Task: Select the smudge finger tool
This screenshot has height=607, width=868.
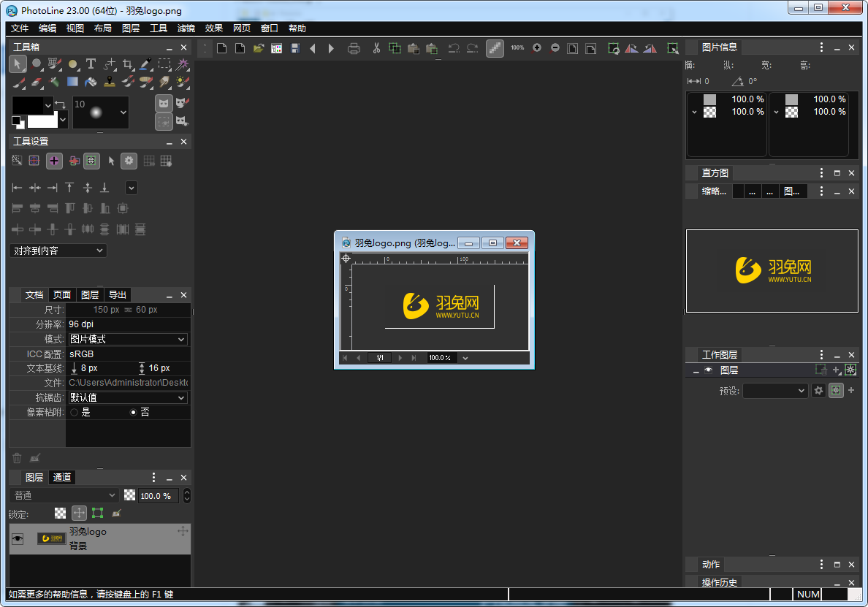Action: click(164, 83)
